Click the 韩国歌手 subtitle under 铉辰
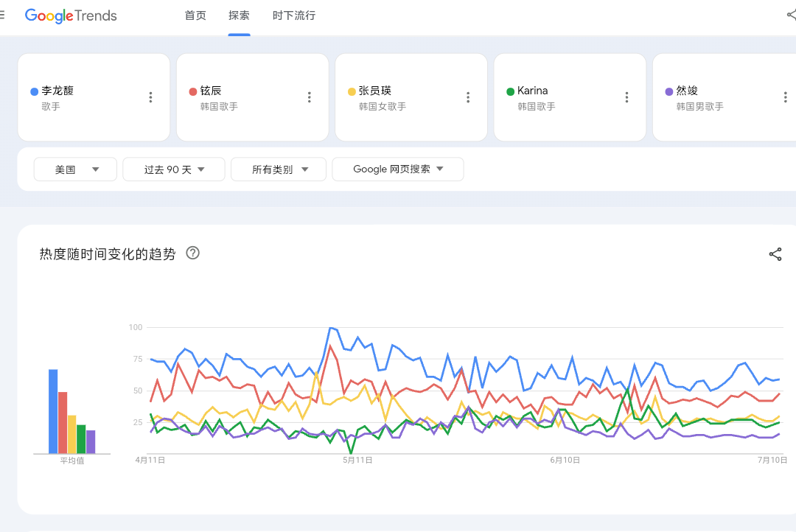796x532 pixels. [220, 107]
